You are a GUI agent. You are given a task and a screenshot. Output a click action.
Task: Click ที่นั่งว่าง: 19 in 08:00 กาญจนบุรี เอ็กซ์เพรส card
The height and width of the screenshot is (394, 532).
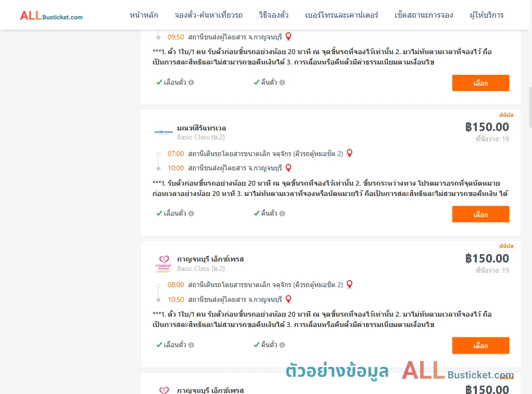492,270
